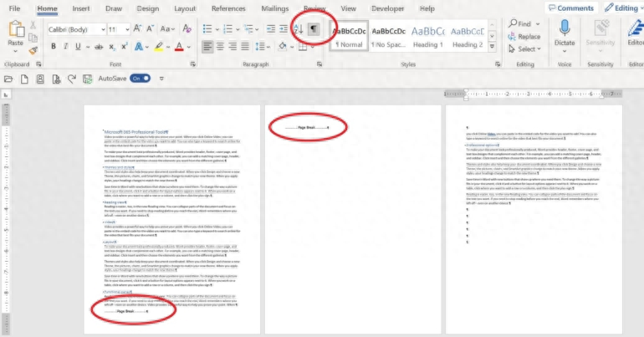Apply Italic formatting
The image size is (644, 337).
point(64,45)
